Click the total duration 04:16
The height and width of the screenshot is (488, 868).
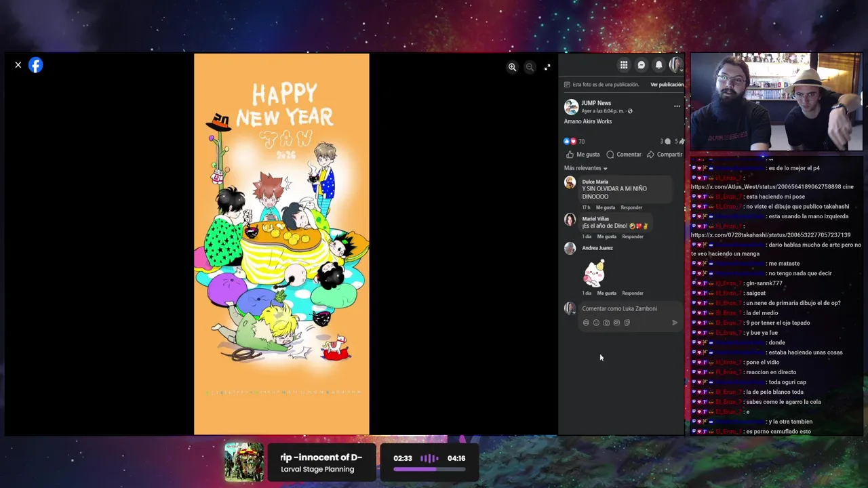pyautogui.click(x=456, y=458)
